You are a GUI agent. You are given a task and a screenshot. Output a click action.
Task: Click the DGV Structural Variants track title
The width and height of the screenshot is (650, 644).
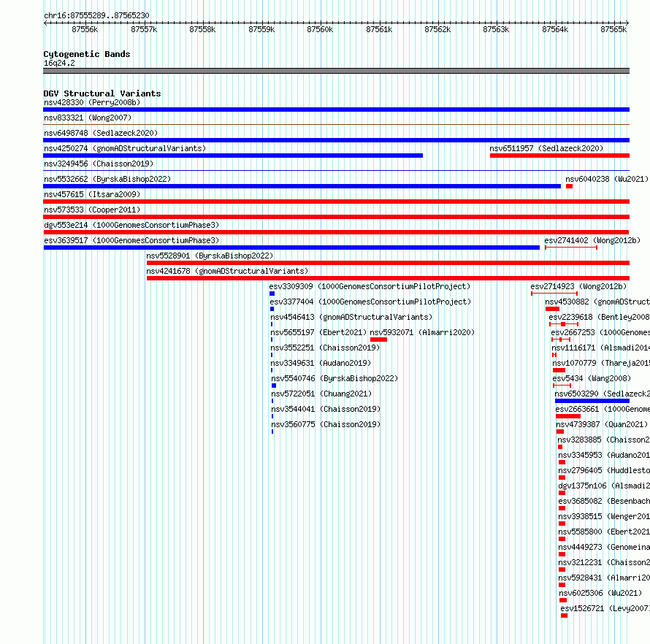point(102,93)
